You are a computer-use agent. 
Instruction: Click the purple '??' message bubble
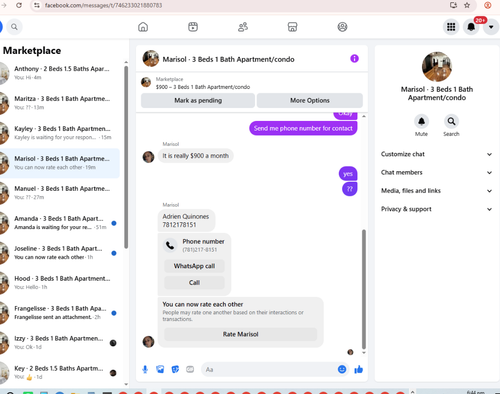tap(350, 189)
